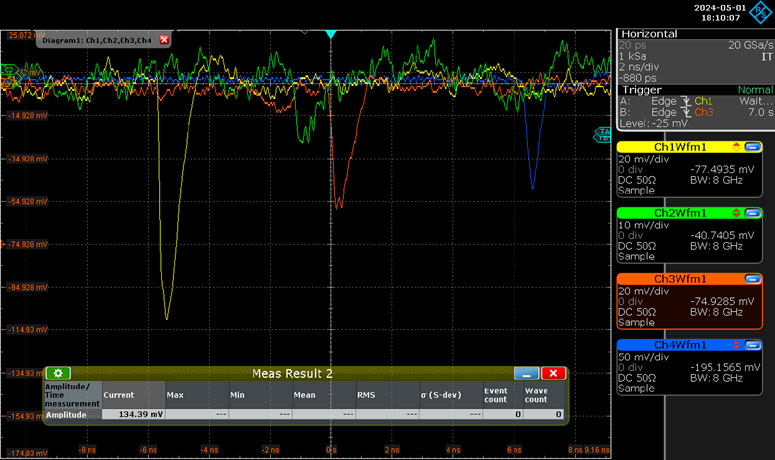Click Ch2 offset -40.7405 mV value
Viewport: 775px width, 460px height.
(722, 236)
